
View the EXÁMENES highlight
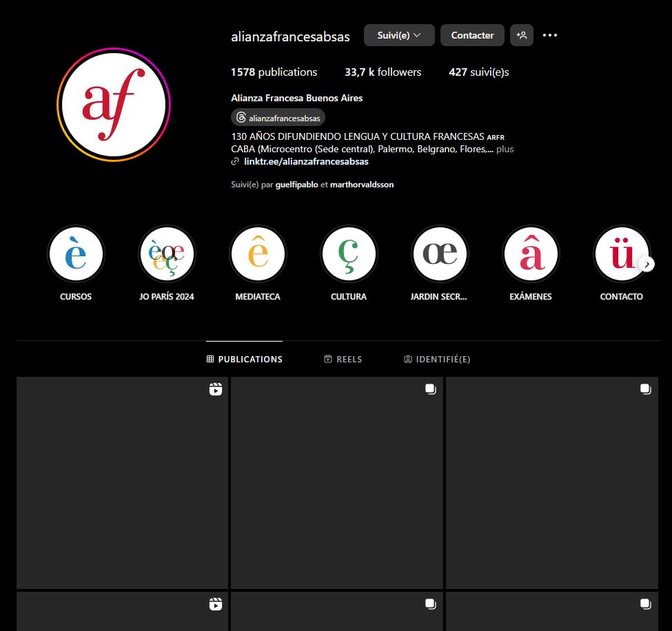[531, 254]
